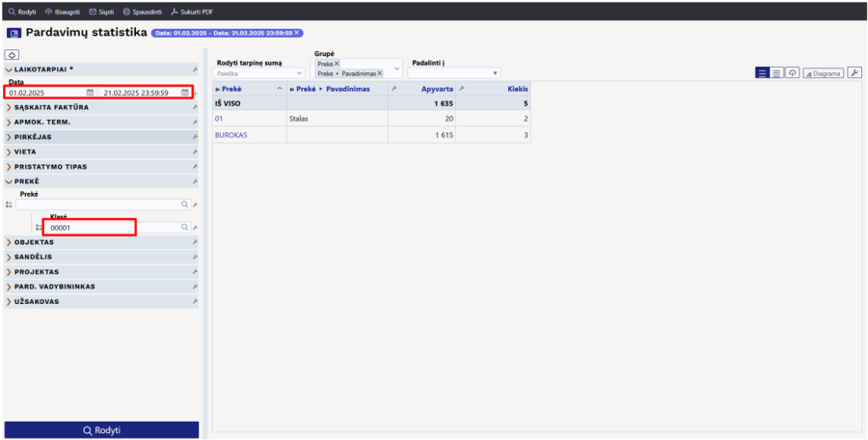
Task: Click search magnifier in Prekė field
Action: coord(185,205)
